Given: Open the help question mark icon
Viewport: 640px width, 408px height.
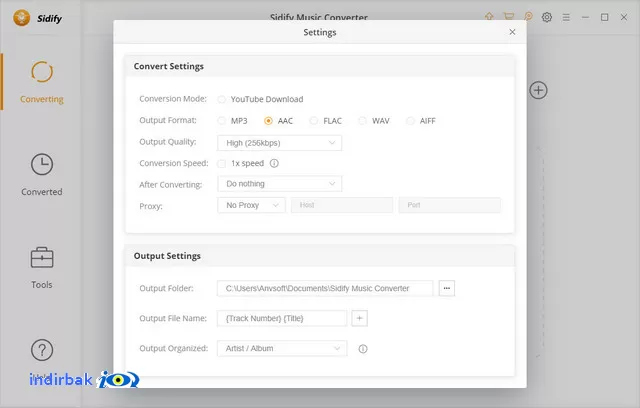Looking at the screenshot, I should tap(42, 350).
